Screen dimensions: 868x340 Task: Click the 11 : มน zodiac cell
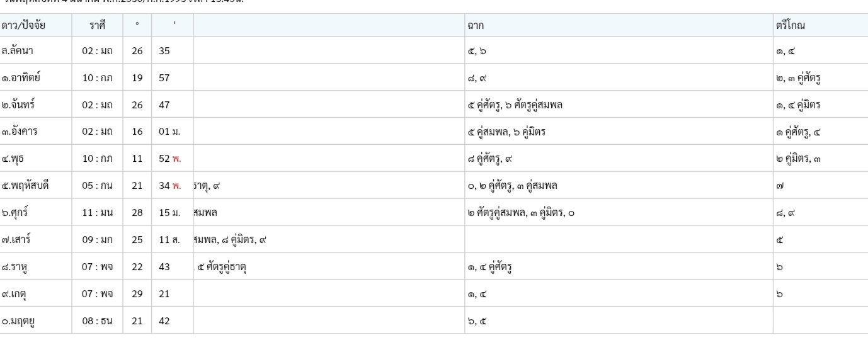(x=97, y=213)
